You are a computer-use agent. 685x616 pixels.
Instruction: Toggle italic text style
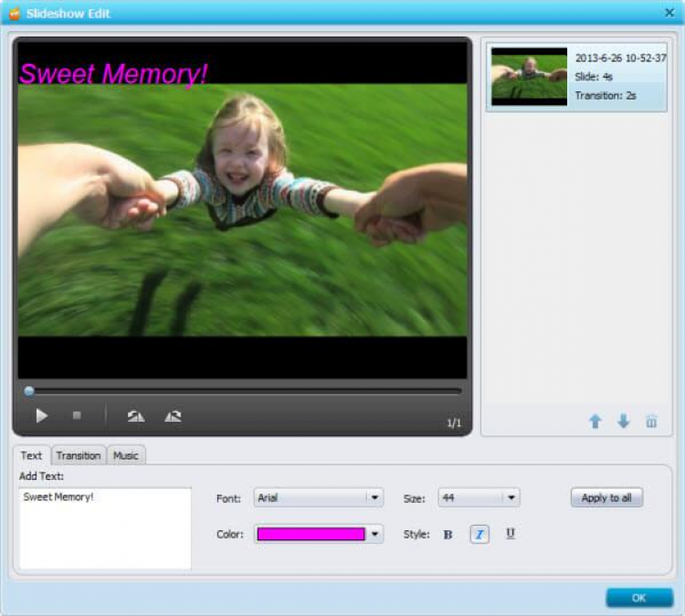click(x=479, y=535)
